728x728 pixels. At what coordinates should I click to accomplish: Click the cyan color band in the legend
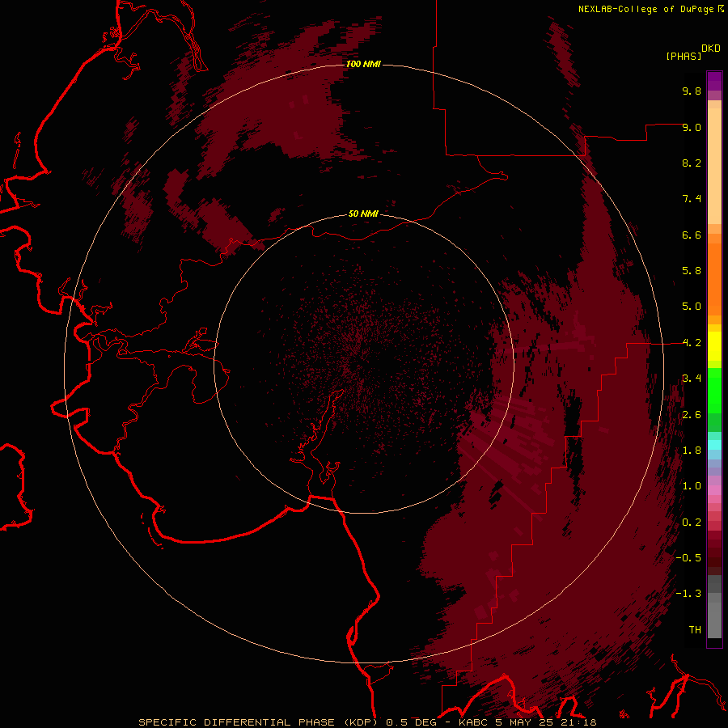pos(714,445)
